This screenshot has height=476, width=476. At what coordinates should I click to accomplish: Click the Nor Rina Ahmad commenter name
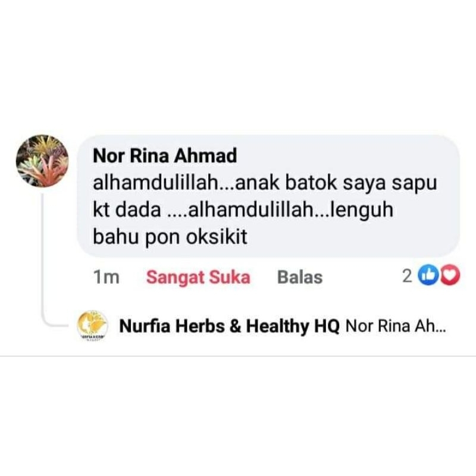165,156
